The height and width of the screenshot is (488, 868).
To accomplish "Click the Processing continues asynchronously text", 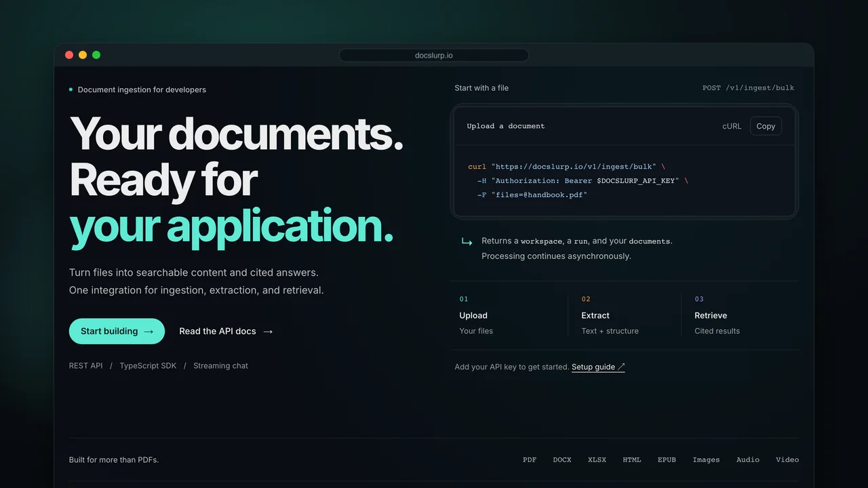I will (556, 256).
